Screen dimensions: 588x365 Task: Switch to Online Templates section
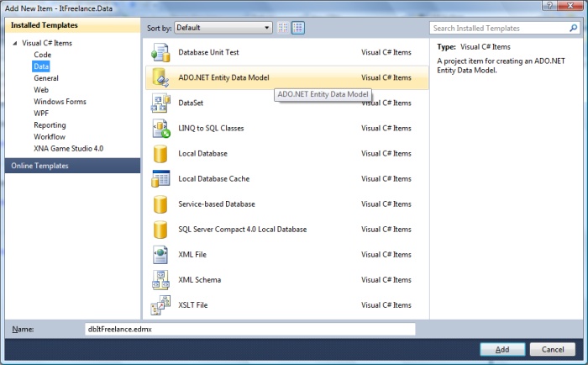(x=73, y=166)
